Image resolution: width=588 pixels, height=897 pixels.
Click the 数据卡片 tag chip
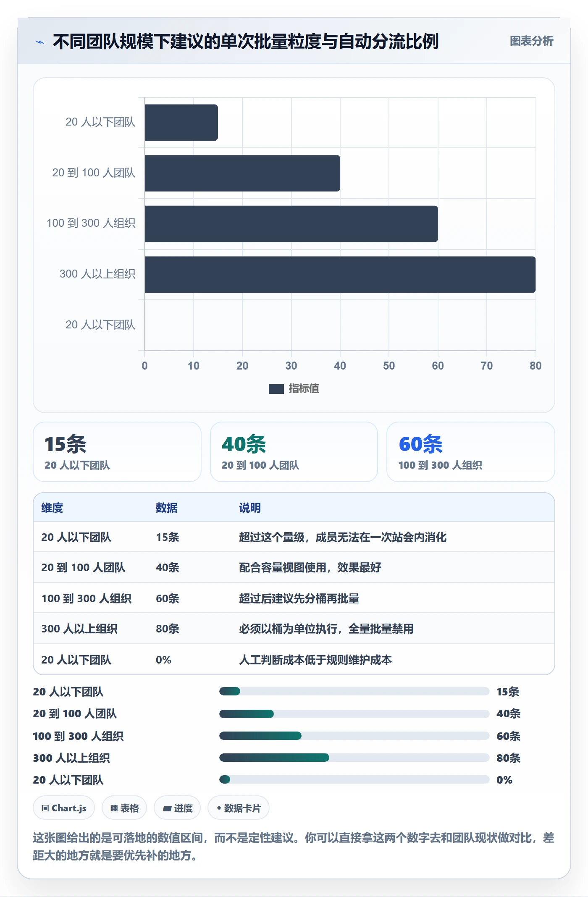click(239, 808)
